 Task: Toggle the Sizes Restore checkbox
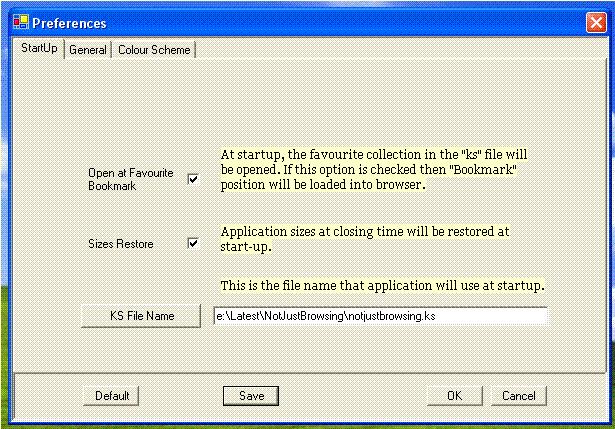click(x=193, y=243)
